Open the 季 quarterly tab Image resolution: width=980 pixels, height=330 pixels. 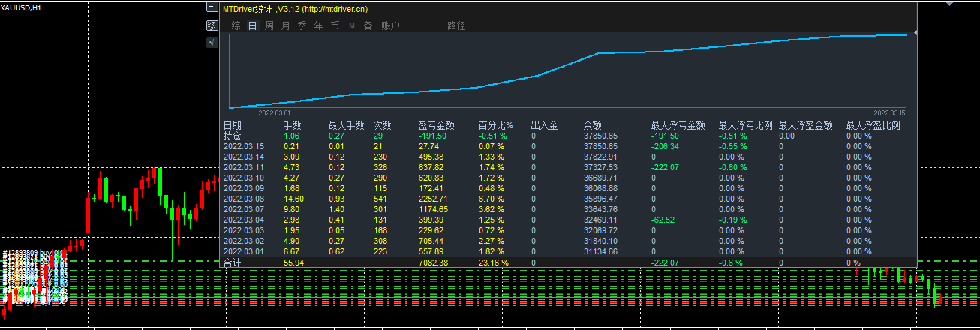point(302,25)
